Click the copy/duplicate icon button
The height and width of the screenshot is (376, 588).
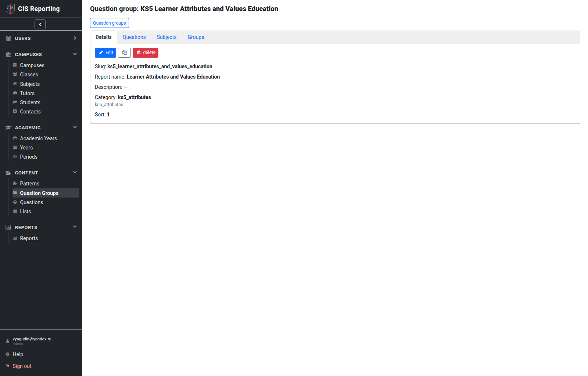click(x=124, y=53)
